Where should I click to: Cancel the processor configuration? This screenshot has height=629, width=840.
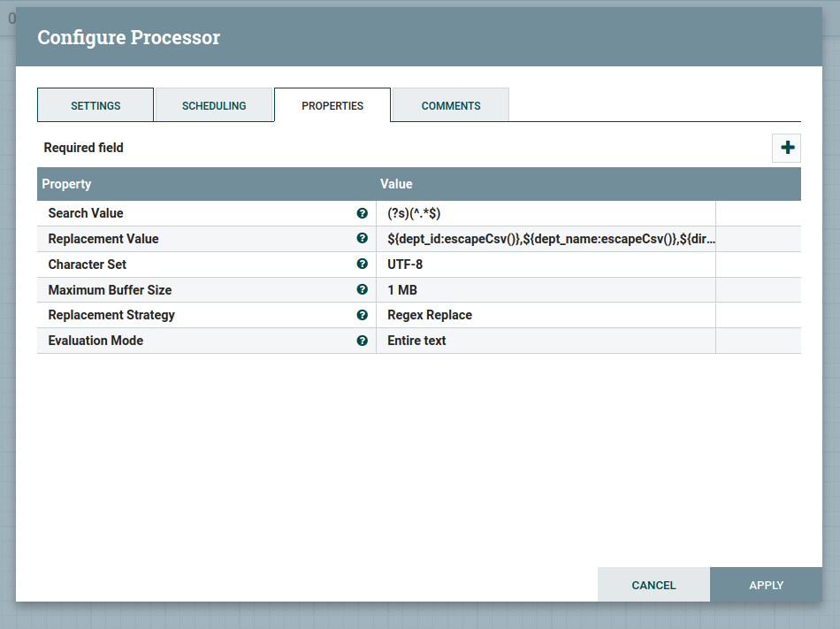click(653, 585)
